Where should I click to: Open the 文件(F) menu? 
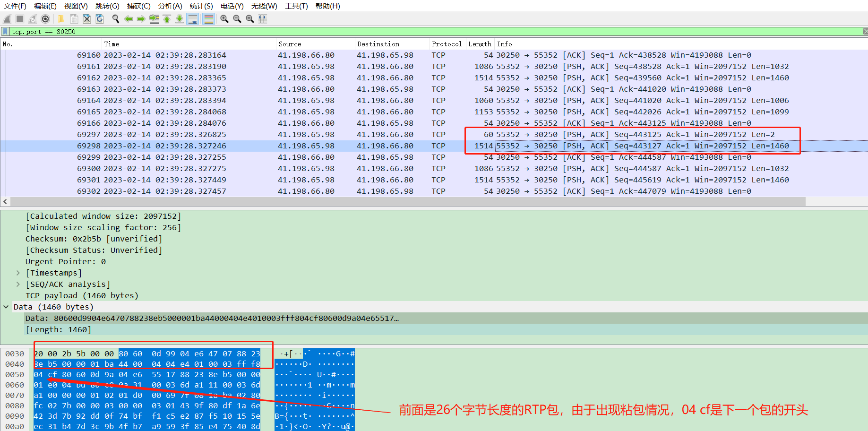[x=15, y=6]
